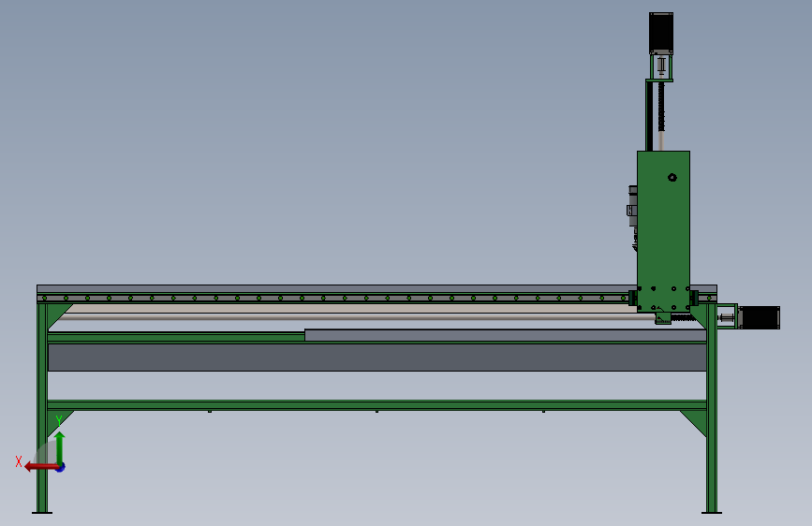This screenshot has width=812, height=526.
Task: Select the coupling housing below the top motor
Action: (x=661, y=66)
